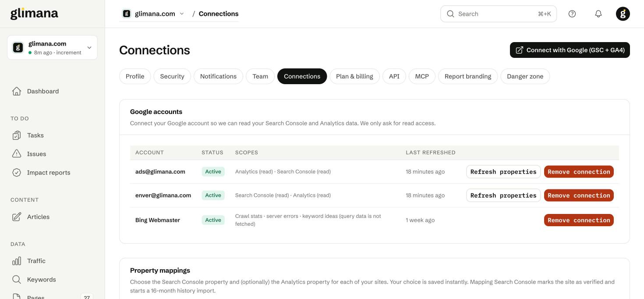Viewport: 644px width, 299px height.
Task: Click Active status badge for ads@glimana.com
Action: (213, 172)
